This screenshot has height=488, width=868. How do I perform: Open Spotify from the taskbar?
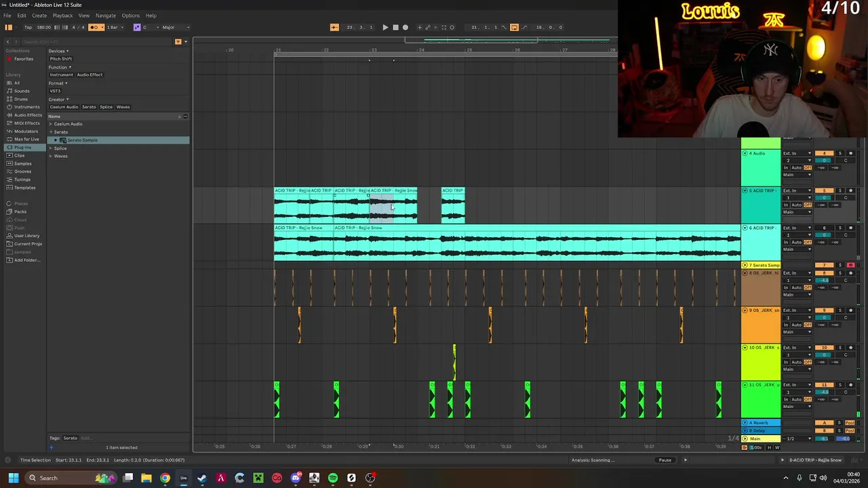pos(333,478)
